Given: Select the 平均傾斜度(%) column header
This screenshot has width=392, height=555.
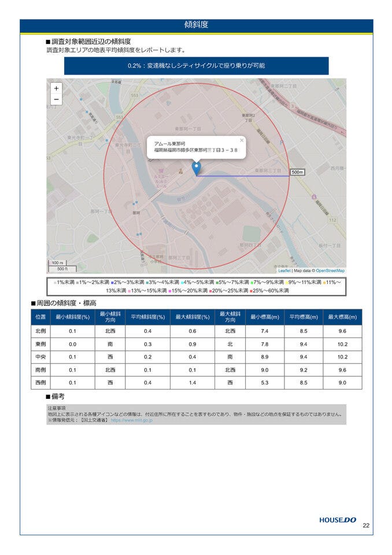Looking at the screenshot, I should pos(148,317).
